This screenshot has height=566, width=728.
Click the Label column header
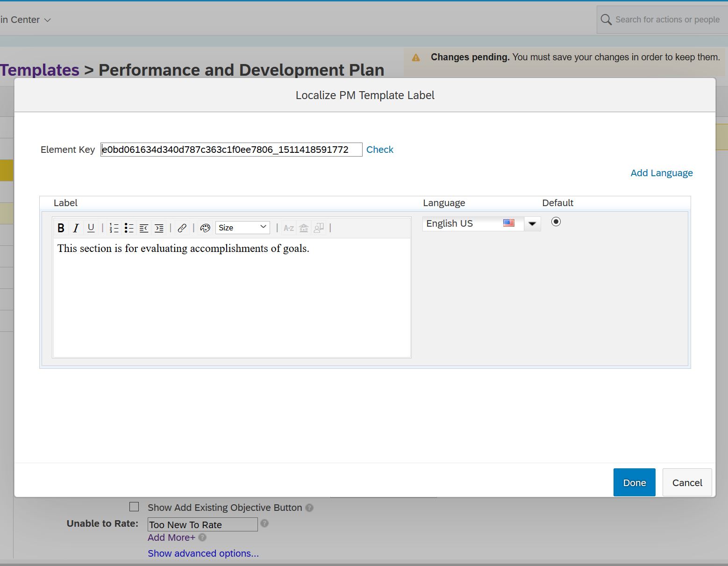(65, 203)
